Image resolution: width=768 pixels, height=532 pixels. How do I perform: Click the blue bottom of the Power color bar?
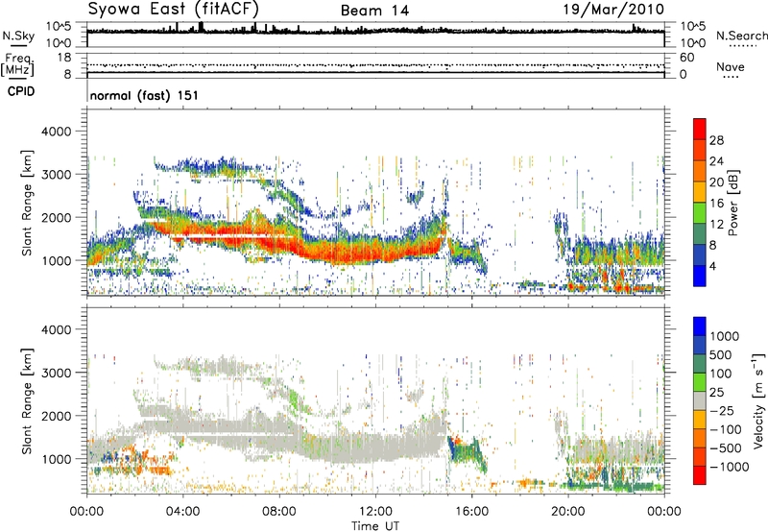point(700,276)
